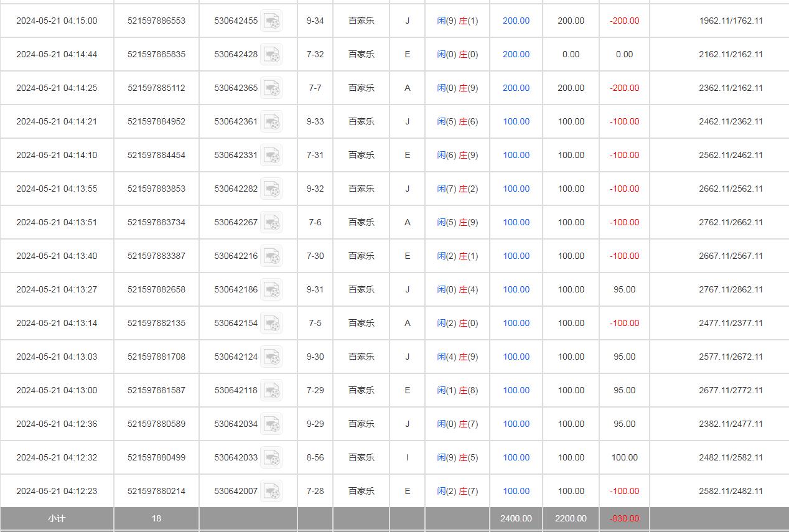Click bet amount 200.00 for order 521597886553
Viewport: 789px width, 532px height.
(516, 21)
